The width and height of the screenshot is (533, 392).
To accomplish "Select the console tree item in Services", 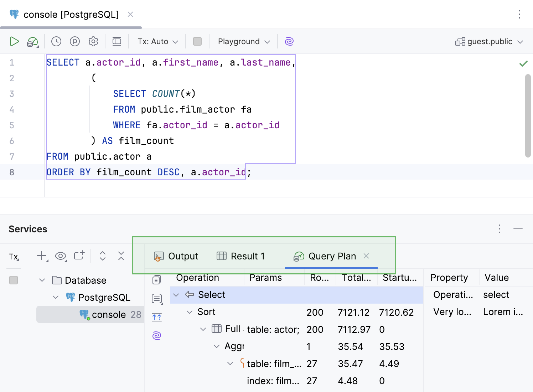I will (109, 315).
